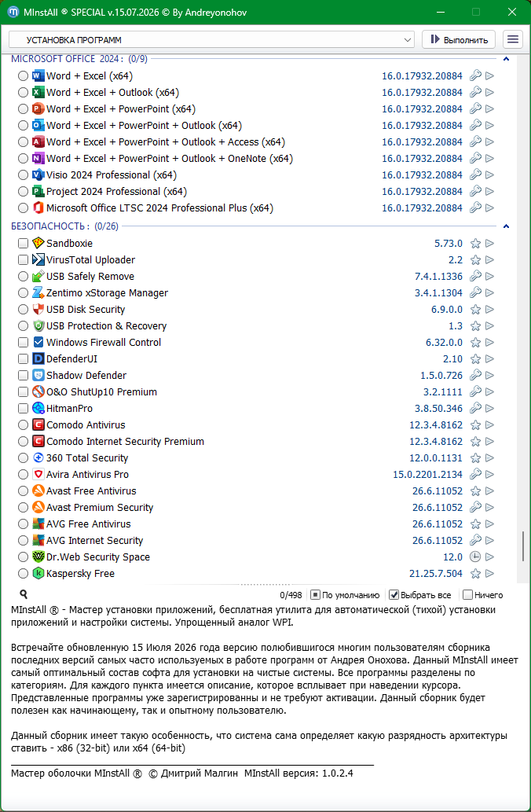
Task: Select Word + Excel + PowerPoint (x64) radio button
Action: pos(23,109)
